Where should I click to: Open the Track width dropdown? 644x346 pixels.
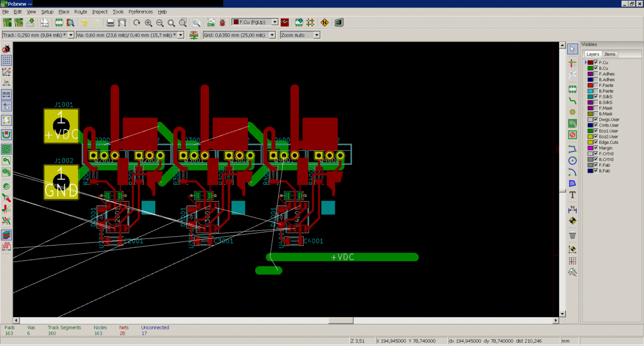[71, 35]
